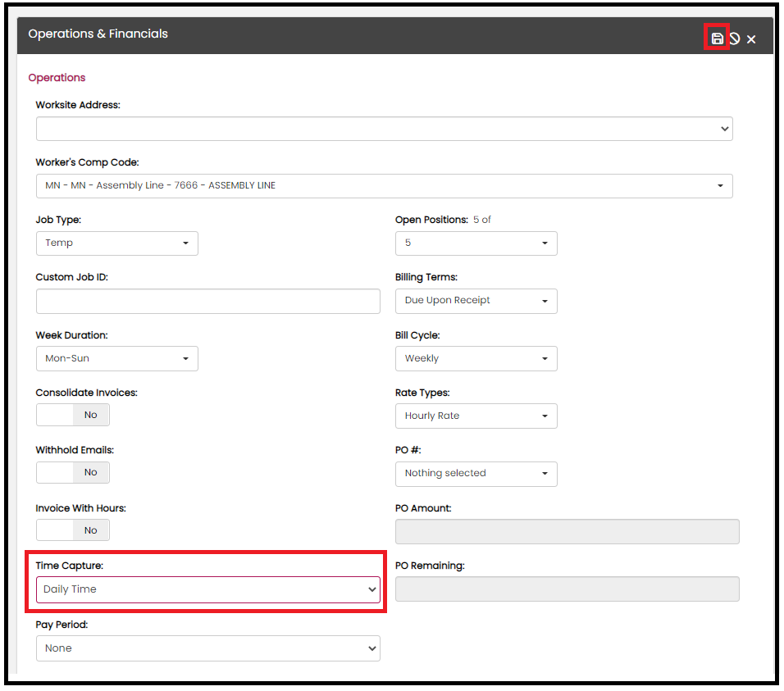Click the save disk icon

click(x=717, y=39)
